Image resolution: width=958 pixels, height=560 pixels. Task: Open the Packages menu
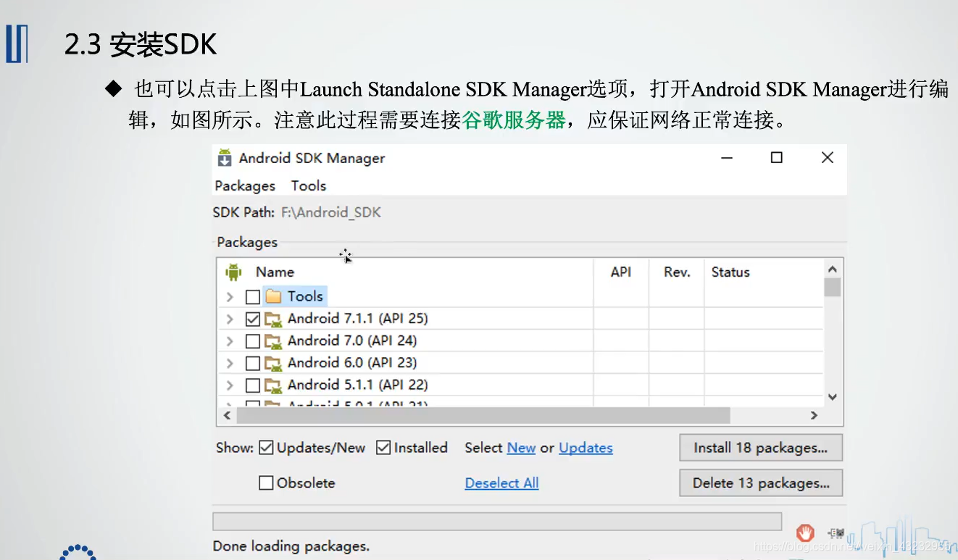pos(245,185)
